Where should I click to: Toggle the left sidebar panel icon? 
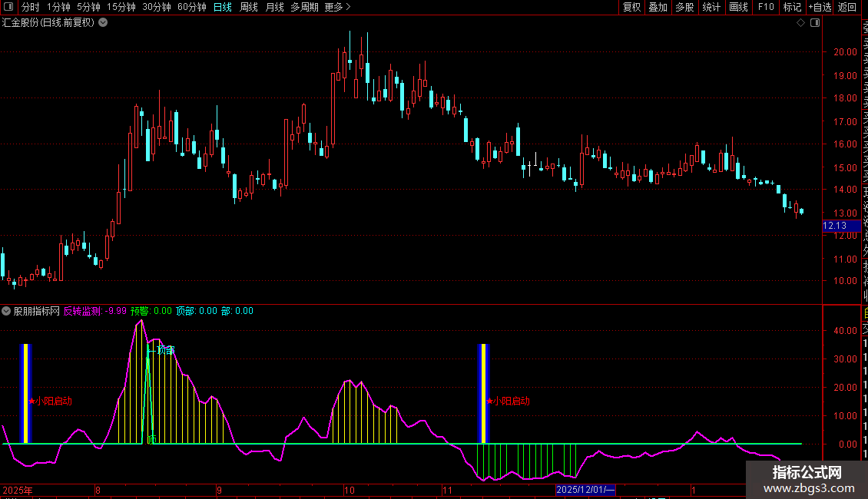8,8
